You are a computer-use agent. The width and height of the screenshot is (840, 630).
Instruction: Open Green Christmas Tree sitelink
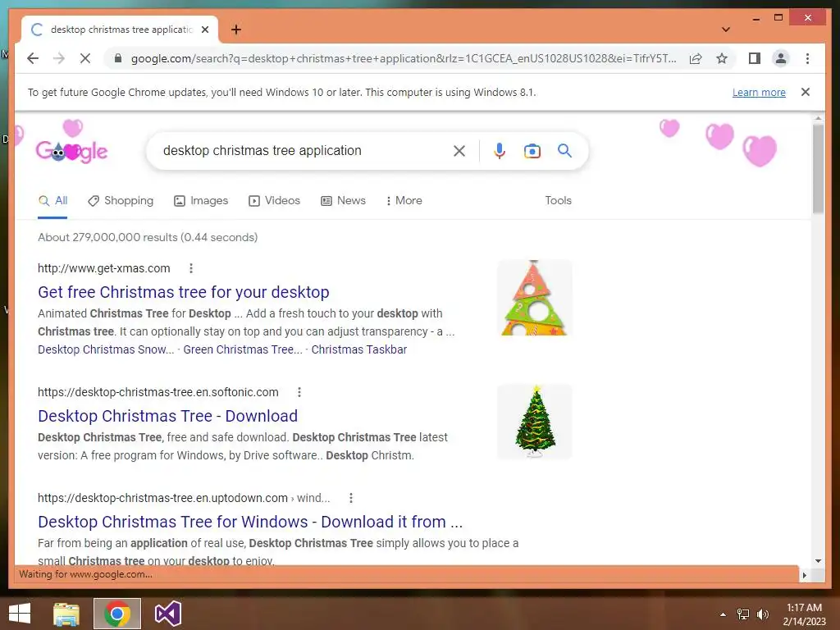[x=243, y=349]
